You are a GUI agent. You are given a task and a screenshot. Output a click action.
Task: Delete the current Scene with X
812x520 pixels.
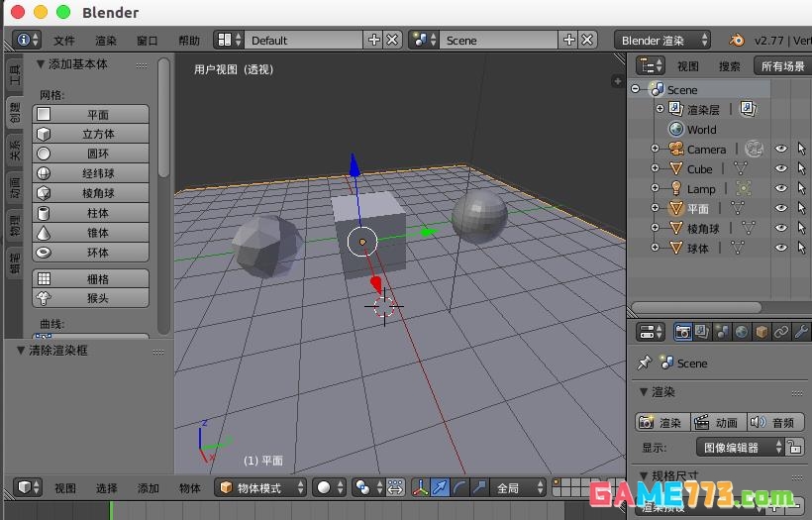click(x=587, y=40)
